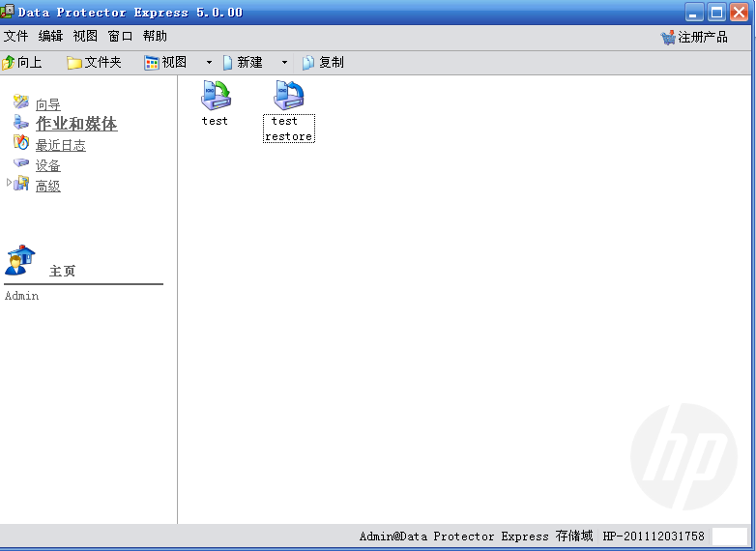Viewport: 756px width, 551px height.
Task: Click the 最近日志 clock icon
Action: (x=20, y=142)
